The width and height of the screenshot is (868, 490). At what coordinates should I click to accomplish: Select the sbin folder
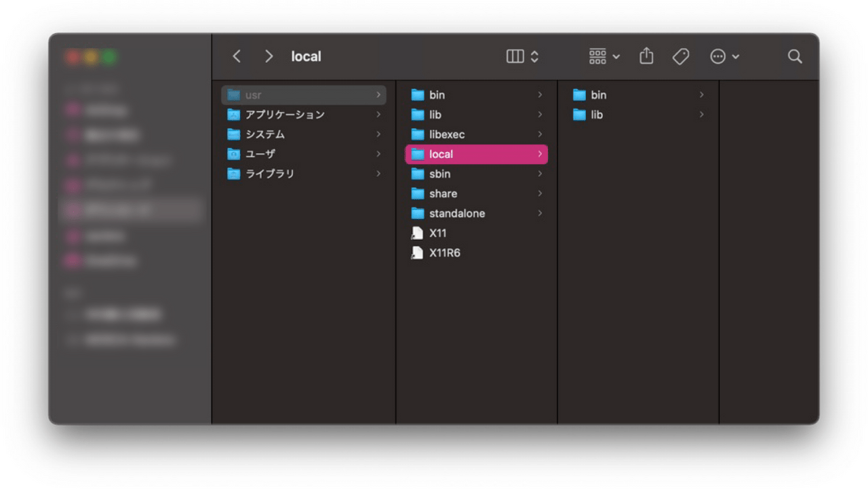(476, 173)
